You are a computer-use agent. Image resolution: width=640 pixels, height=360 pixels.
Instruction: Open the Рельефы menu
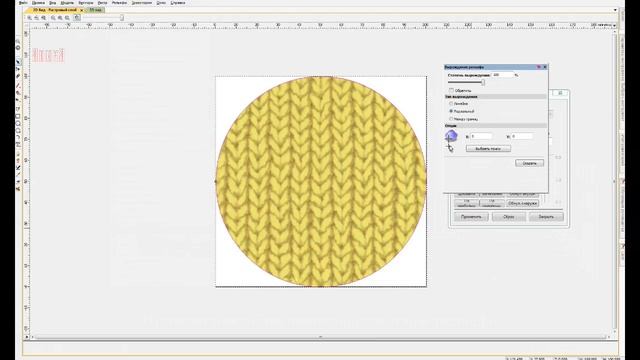click(x=120, y=2)
